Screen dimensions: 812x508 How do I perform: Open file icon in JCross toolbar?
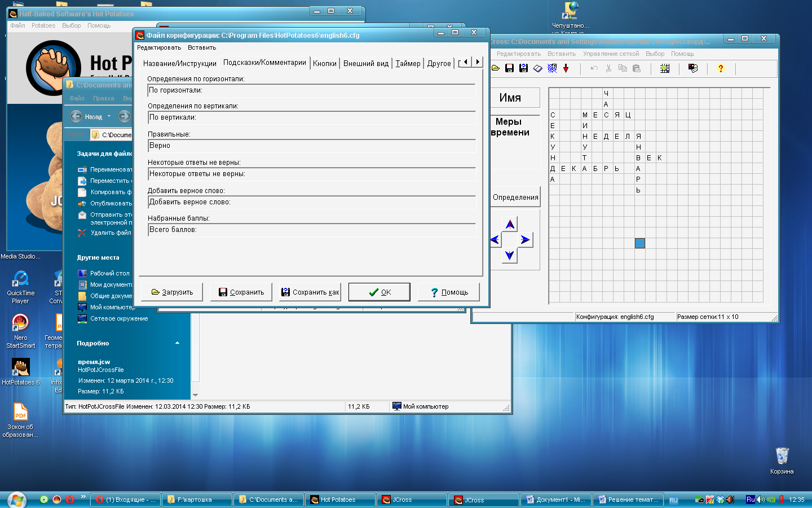(x=496, y=68)
